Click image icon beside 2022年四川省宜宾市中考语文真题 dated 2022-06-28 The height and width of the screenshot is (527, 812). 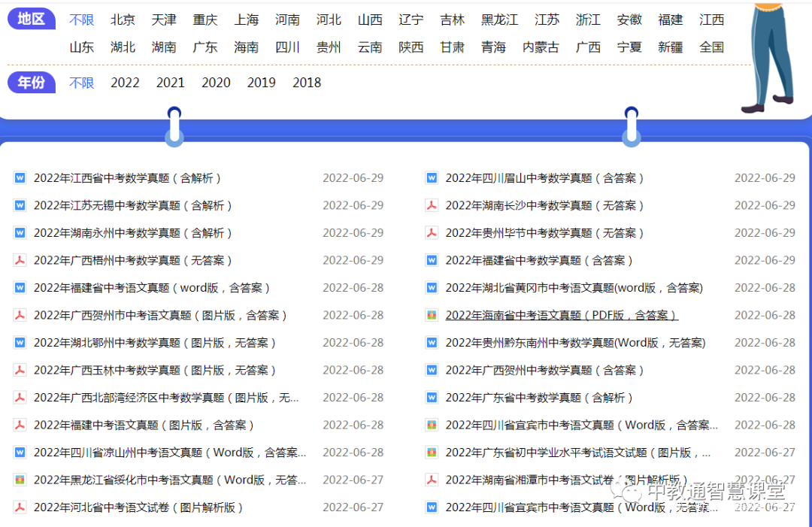[x=432, y=425]
